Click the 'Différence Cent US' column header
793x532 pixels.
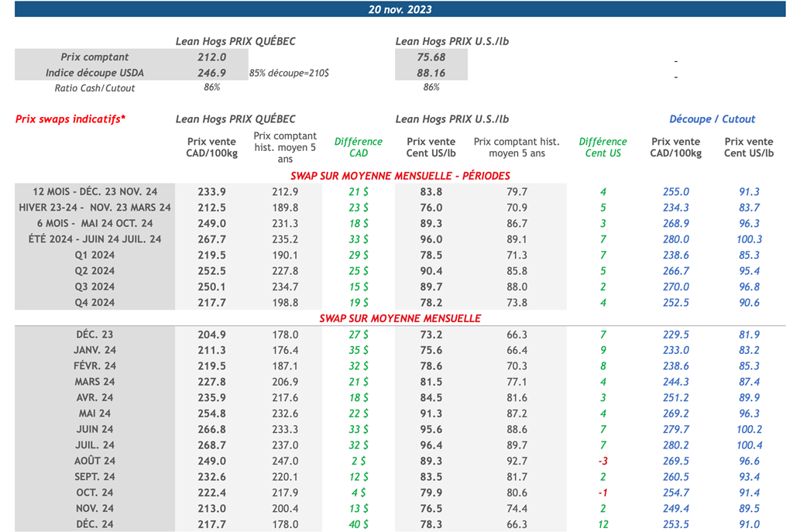602,147
